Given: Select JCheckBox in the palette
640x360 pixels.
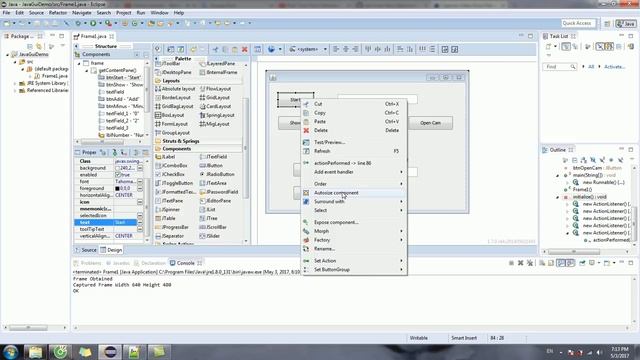Looking at the screenshot, I should pos(170,174).
